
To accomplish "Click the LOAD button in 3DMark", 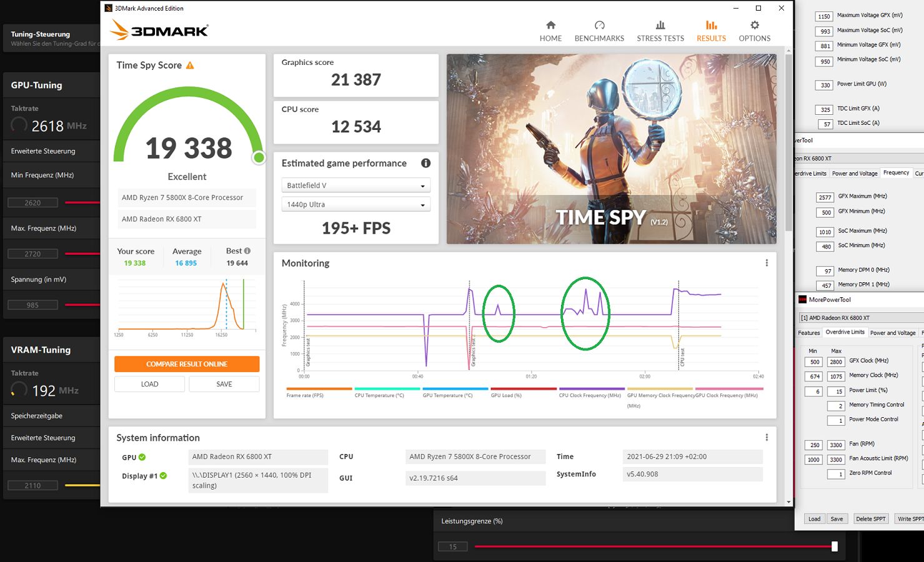I will coord(149,384).
